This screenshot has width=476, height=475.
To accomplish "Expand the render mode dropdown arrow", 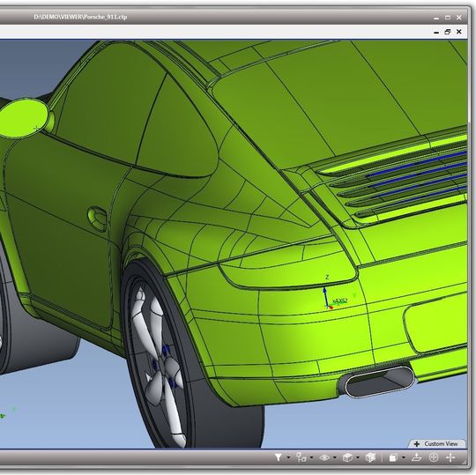I will tap(358, 457).
